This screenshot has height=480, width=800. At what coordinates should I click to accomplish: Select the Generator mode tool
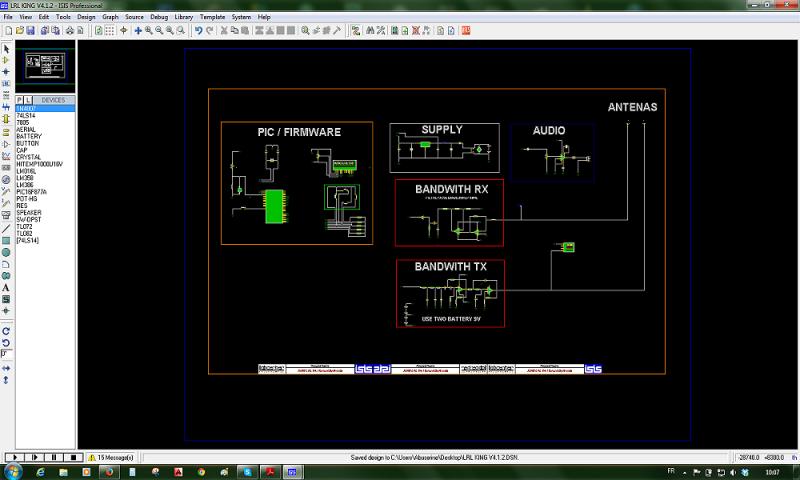[x=6, y=180]
